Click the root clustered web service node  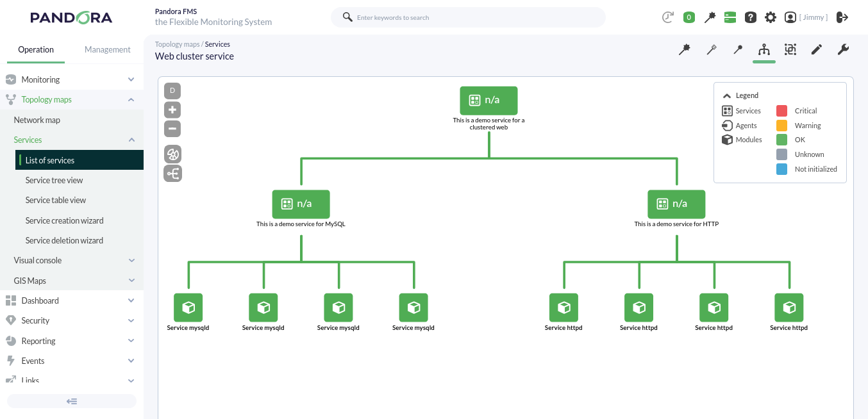[x=488, y=101]
